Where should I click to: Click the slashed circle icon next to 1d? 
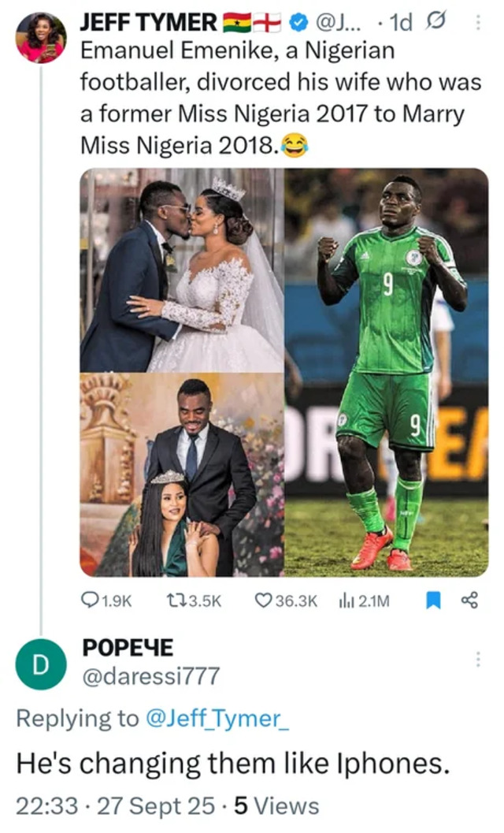click(434, 23)
